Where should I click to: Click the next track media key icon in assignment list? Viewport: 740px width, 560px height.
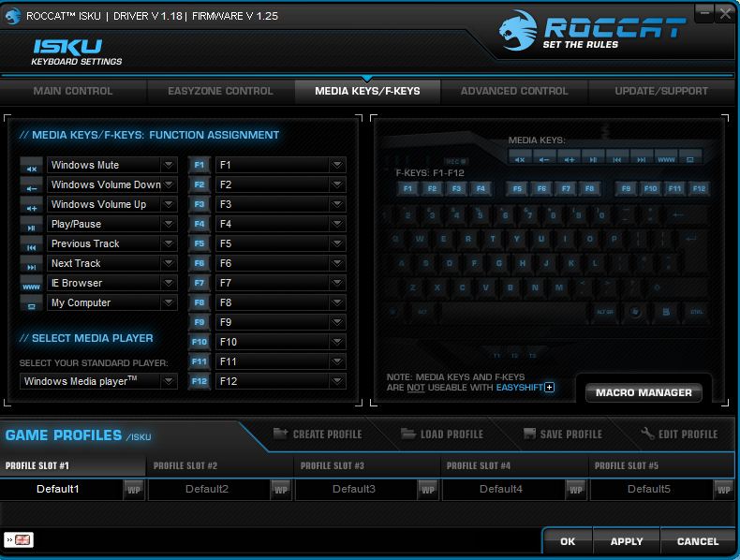[x=32, y=264]
